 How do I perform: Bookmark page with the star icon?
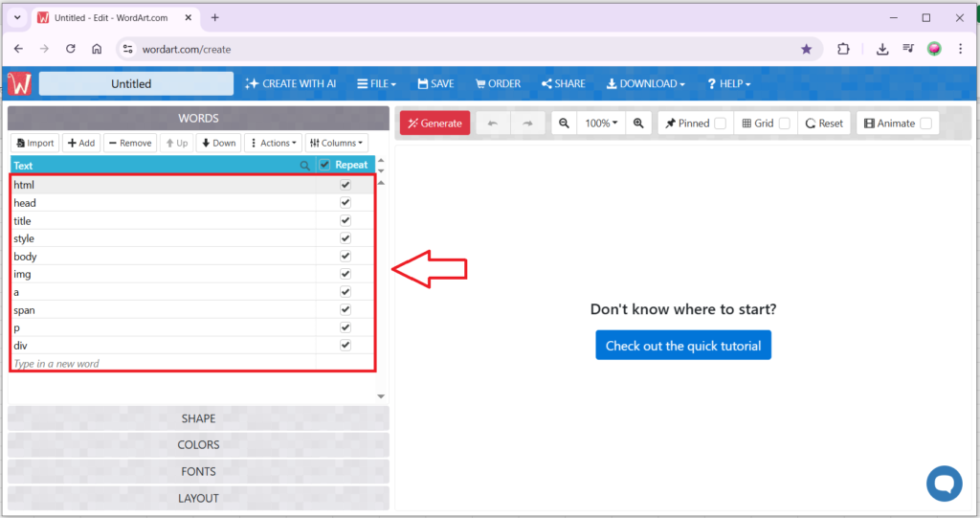coord(806,49)
